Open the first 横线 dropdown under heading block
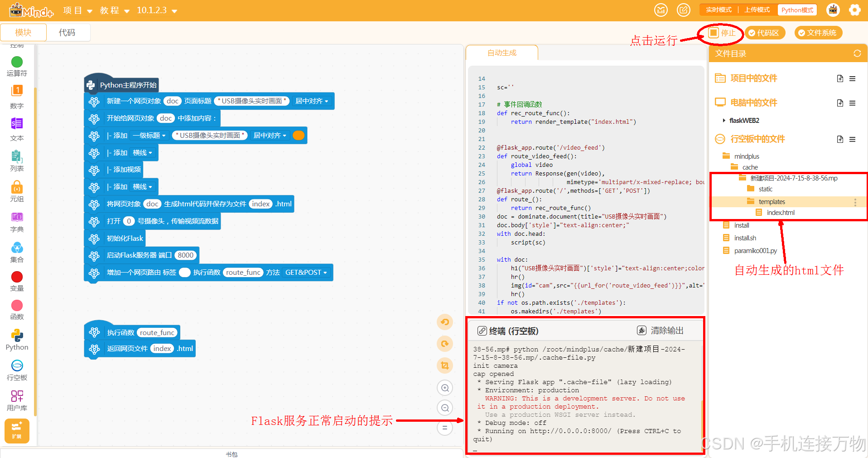868x458 pixels. pos(142,153)
